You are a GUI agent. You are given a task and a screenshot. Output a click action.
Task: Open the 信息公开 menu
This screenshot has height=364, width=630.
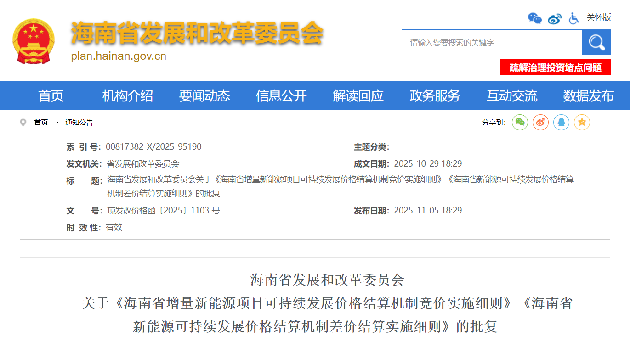281,96
